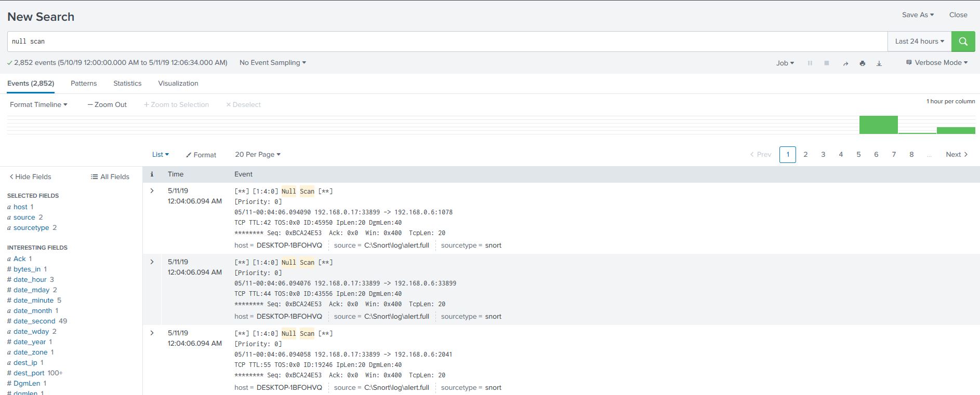Open All Fields list

coord(110,177)
